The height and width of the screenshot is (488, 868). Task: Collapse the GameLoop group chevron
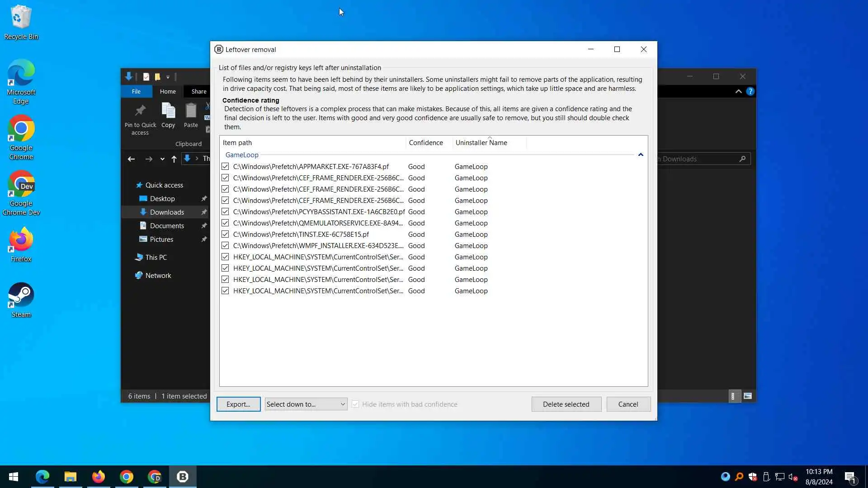point(641,155)
